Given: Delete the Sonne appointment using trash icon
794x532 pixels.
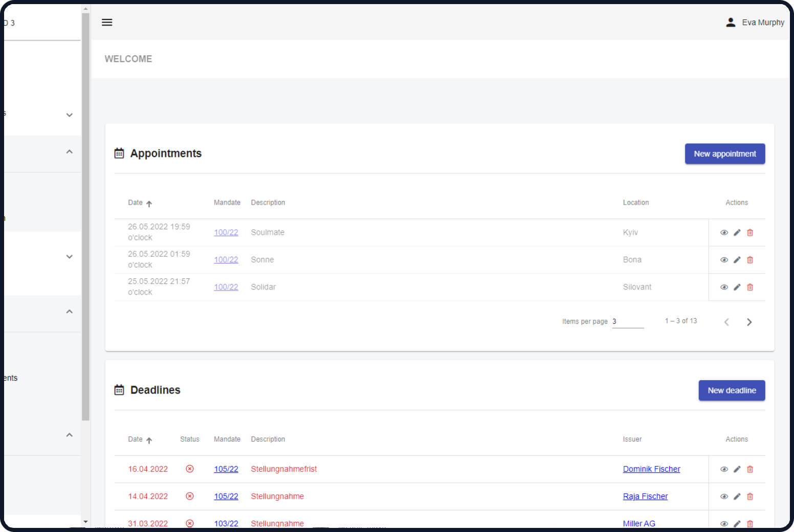Looking at the screenshot, I should (750, 260).
